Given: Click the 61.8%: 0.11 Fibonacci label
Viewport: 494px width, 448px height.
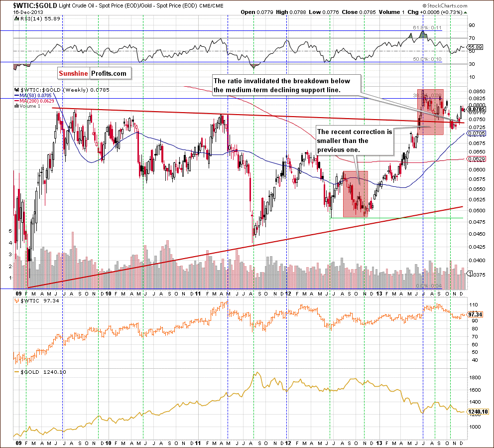Looking at the screenshot, I should (x=427, y=28).
